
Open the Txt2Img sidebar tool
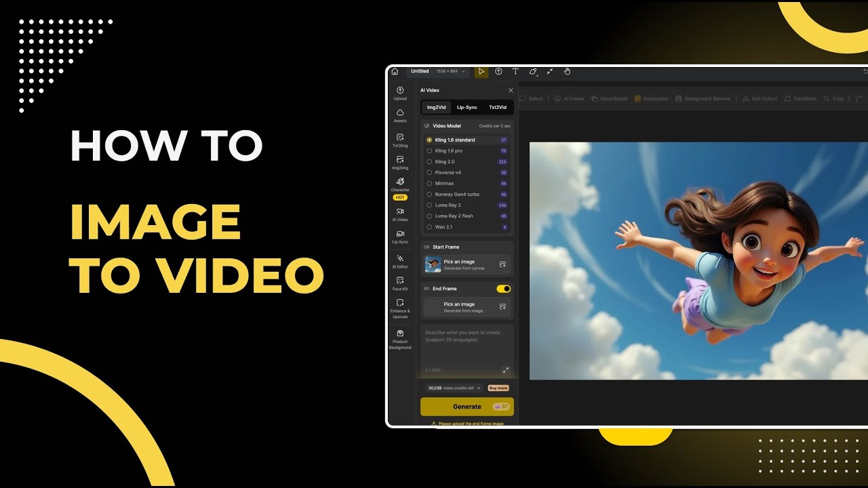pyautogui.click(x=400, y=140)
